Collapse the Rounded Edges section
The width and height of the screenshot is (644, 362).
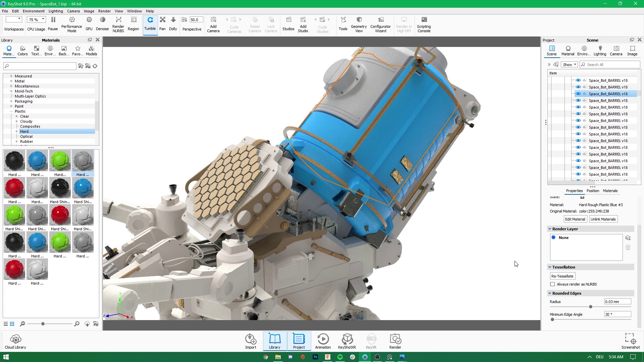click(x=550, y=293)
